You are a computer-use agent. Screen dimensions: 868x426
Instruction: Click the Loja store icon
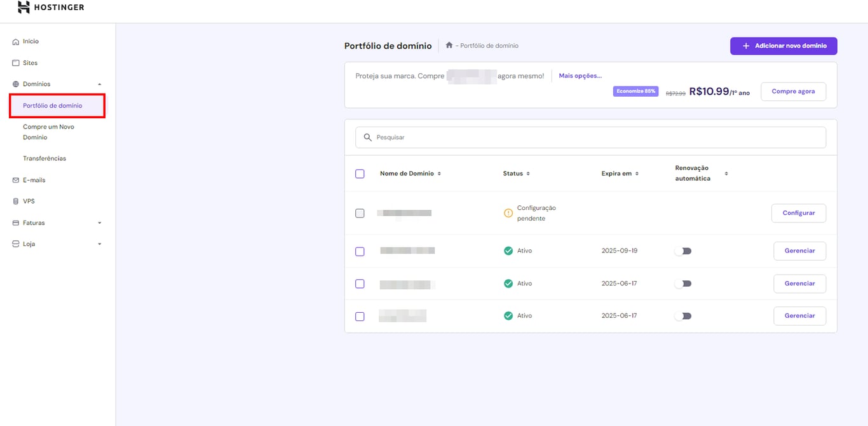(16, 244)
